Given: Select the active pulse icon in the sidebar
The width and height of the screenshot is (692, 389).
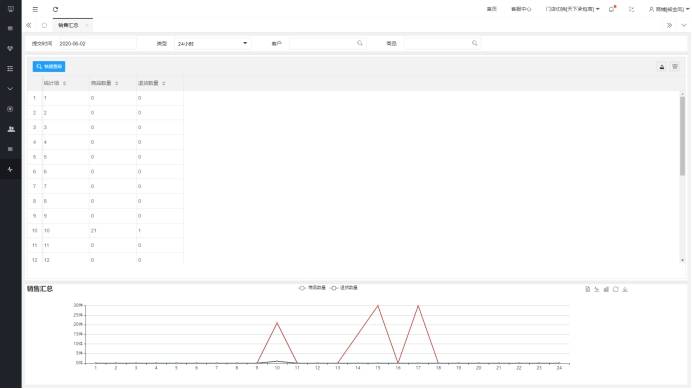Looking at the screenshot, I should coord(10,169).
